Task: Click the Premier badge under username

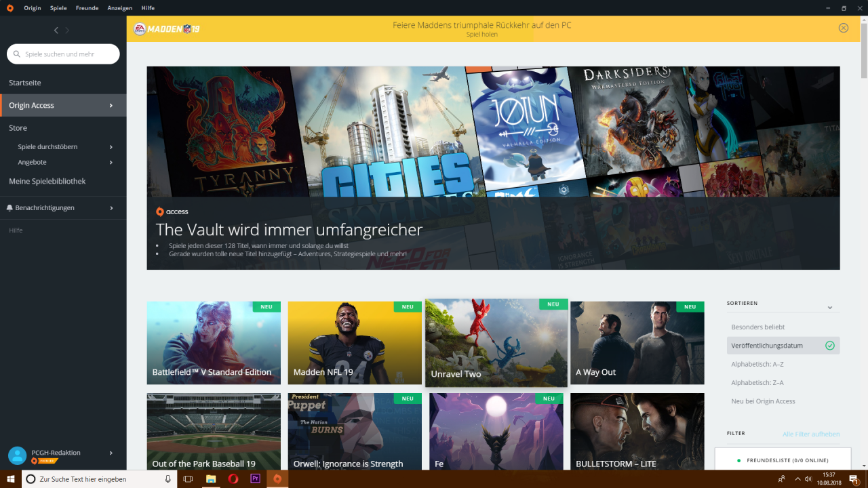Action: tap(45, 461)
